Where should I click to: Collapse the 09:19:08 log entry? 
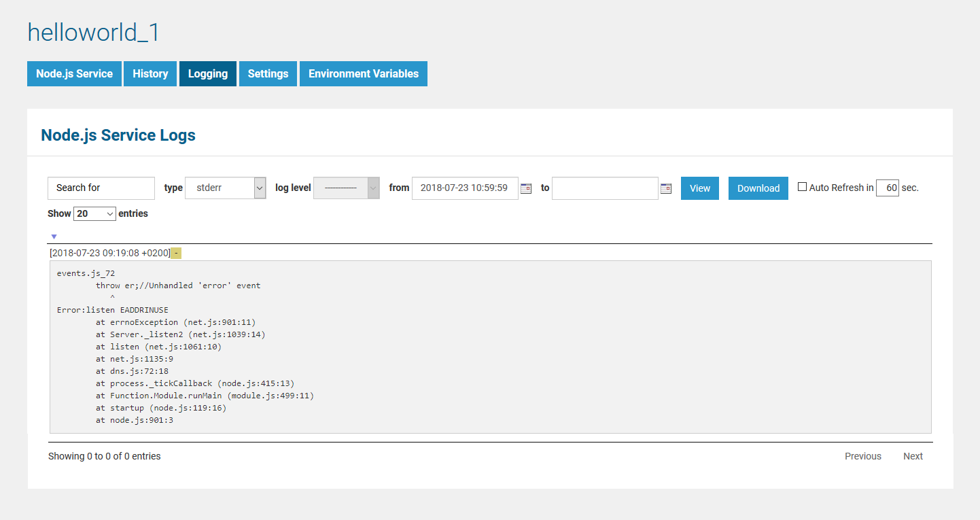[176, 252]
